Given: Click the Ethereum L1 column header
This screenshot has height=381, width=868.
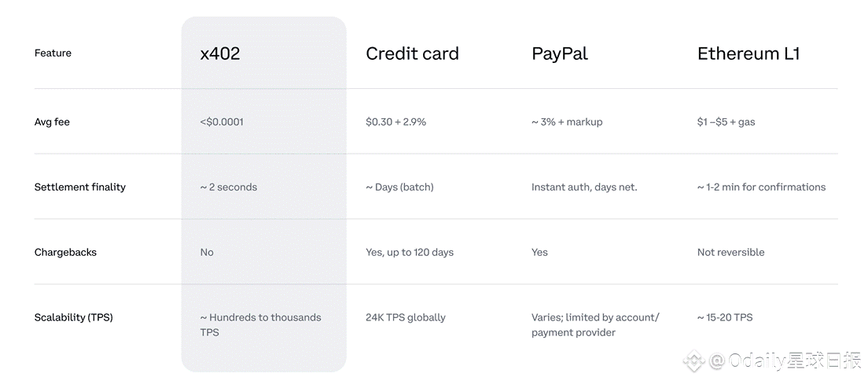Looking at the screenshot, I should [x=748, y=54].
